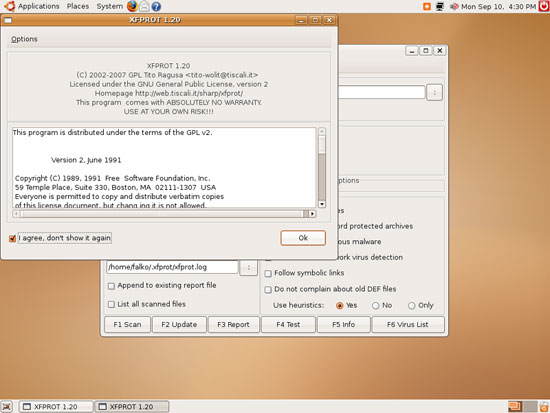Click the show desktop icon in bottom panel
Image resolution: width=550 pixels, height=413 pixels.
[x=7, y=407]
